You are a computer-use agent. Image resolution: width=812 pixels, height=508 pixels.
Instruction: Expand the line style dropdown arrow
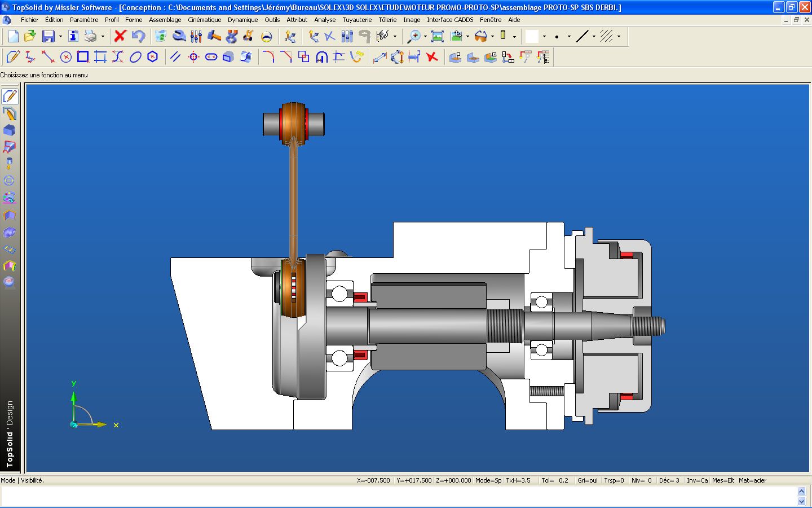click(x=594, y=37)
